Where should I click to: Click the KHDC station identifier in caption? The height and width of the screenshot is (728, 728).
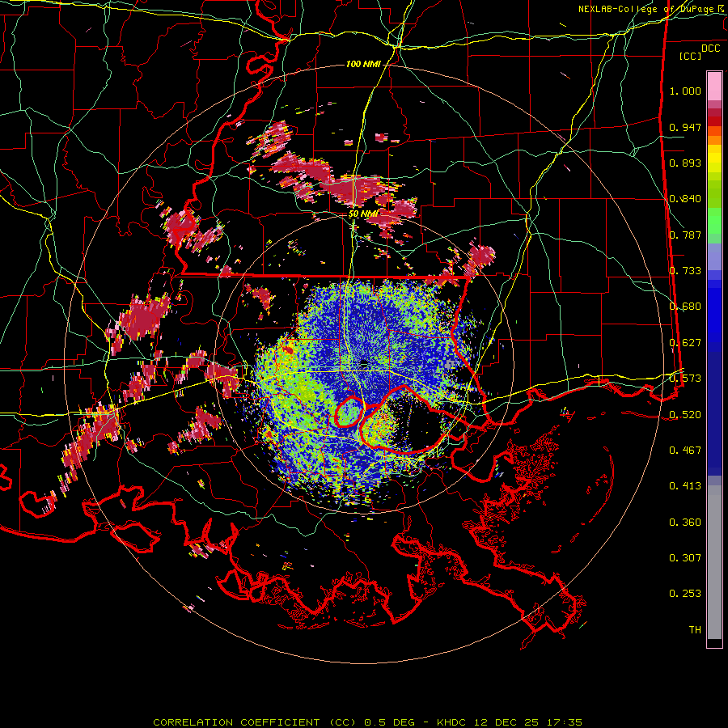tap(453, 722)
